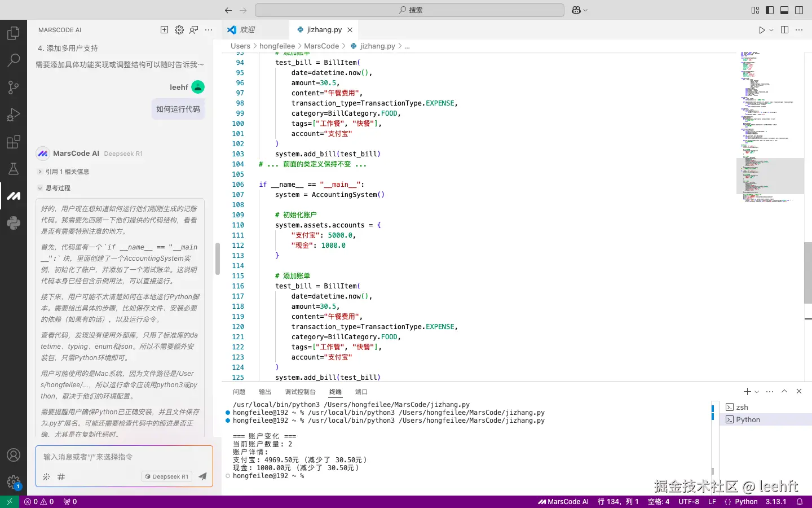Screen dimensions: 812x508
Task: Start a new MarsCode AI chat session
Action: tap(164, 29)
